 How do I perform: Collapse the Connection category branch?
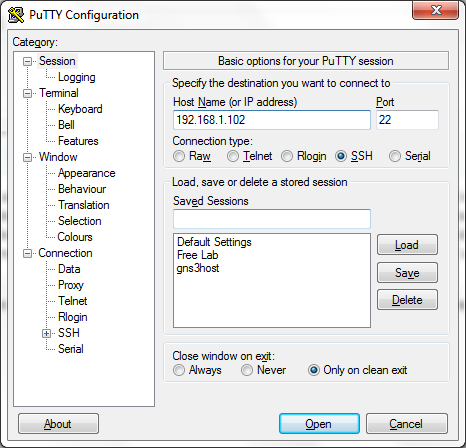point(27,253)
